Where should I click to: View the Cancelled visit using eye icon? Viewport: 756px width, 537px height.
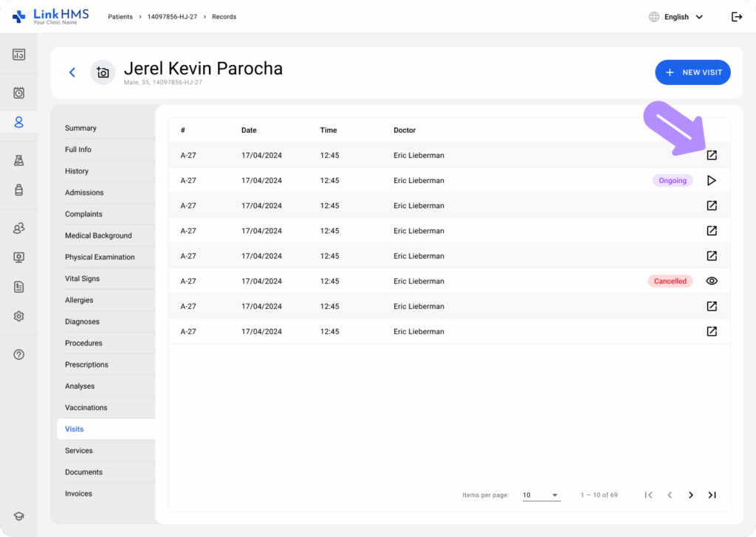coord(712,281)
